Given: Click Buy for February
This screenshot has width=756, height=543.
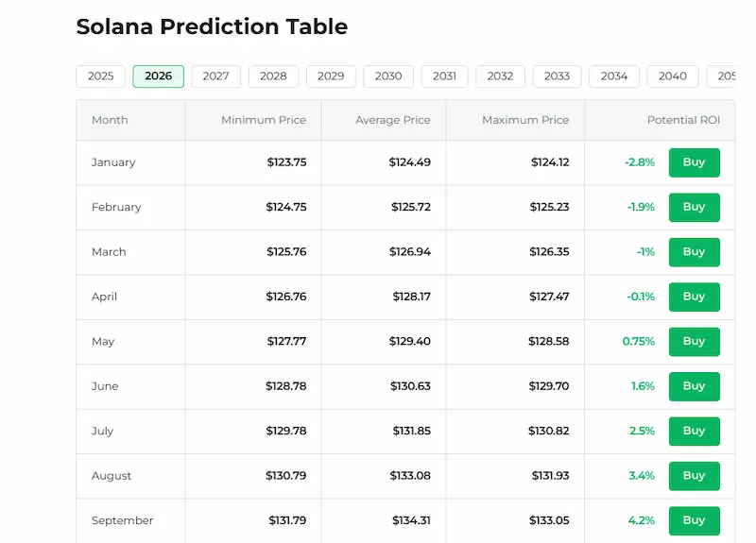Looking at the screenshot, I should point(694,207).
